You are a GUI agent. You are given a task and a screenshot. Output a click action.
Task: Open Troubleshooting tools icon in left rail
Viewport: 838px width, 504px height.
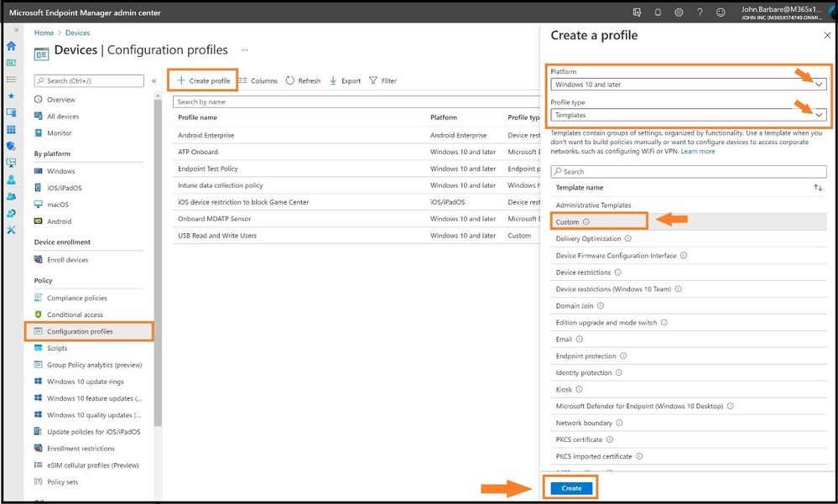pos(11,230)
